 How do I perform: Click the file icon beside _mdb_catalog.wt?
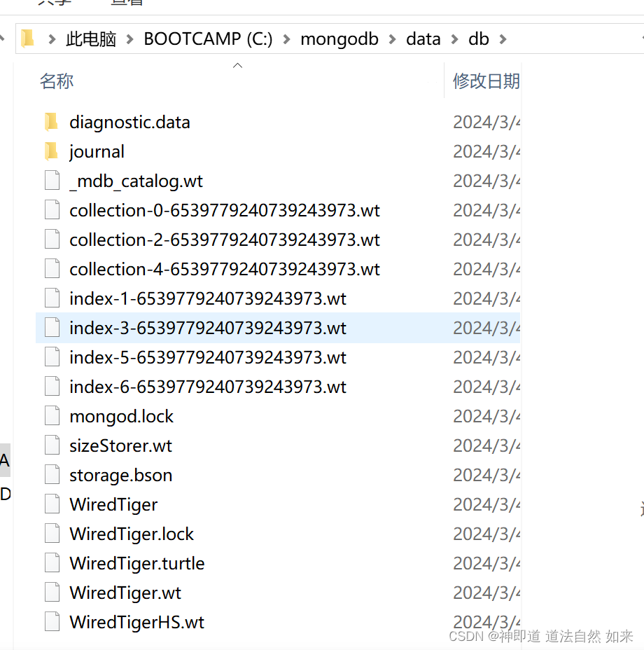click(x=52, y=180)
